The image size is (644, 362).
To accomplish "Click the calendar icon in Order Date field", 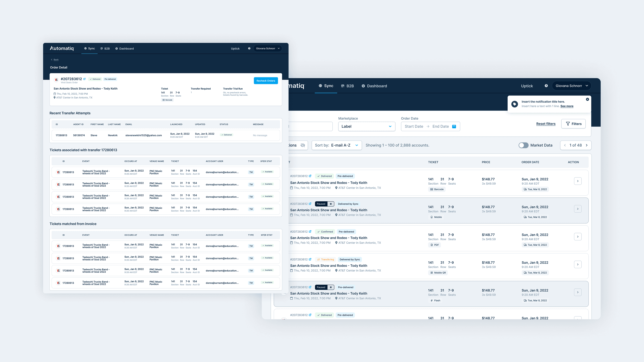I will point(454,126).
